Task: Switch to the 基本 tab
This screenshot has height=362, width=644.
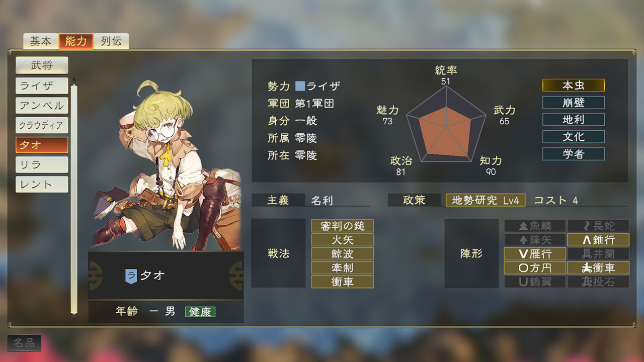Action: pyautogui.click(x=40, y=41)
